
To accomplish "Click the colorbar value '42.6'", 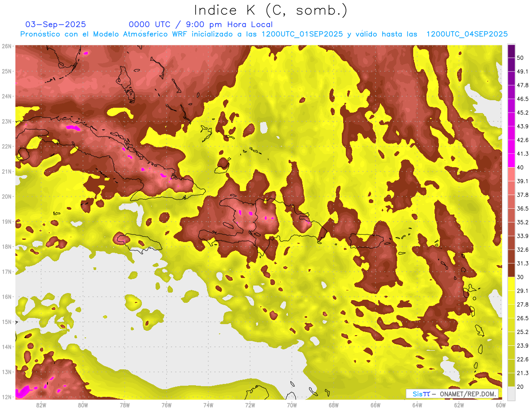I will (522, 140).
